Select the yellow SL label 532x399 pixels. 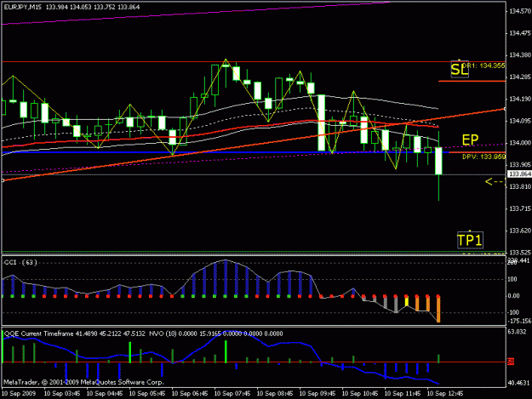(x=460, y=70)
